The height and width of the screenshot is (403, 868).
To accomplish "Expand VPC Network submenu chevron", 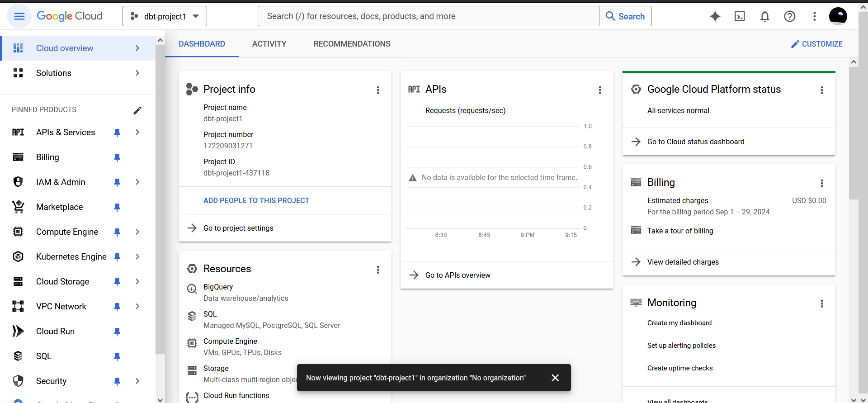I will pos(137,306).
